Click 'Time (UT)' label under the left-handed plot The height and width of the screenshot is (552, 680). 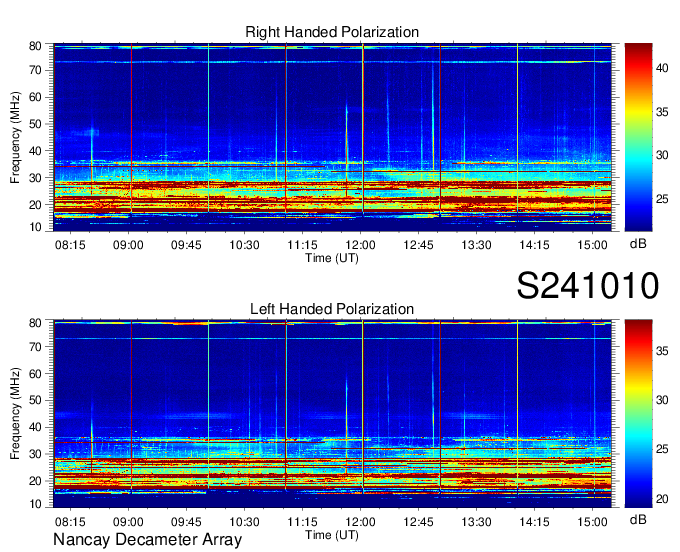(x=332, y=535)
